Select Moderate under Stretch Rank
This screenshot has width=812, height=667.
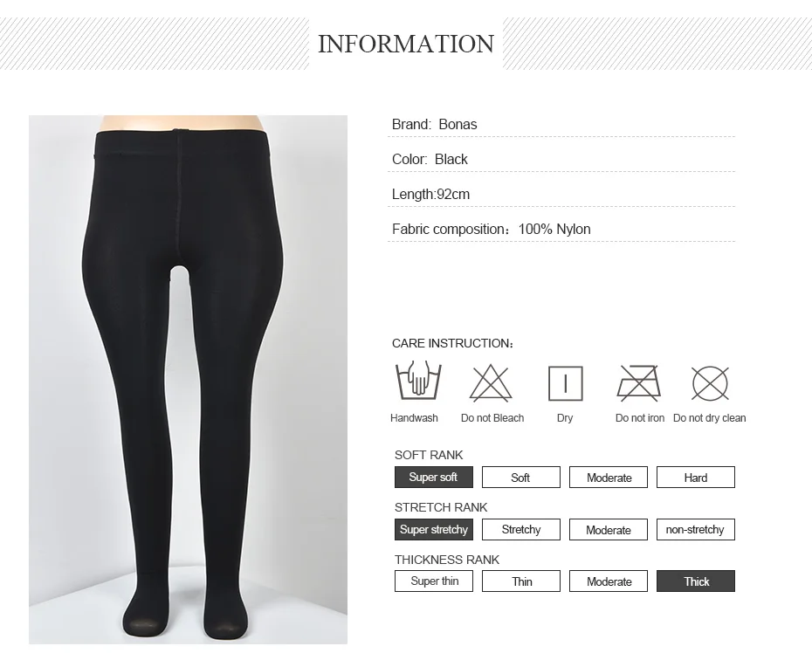[609, 529]
